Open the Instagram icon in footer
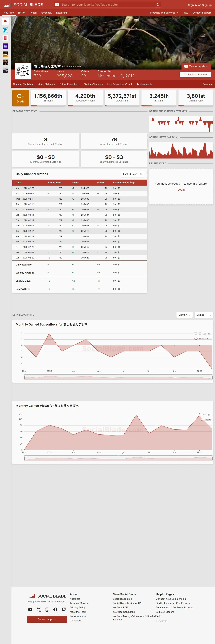 pos(47,610)
